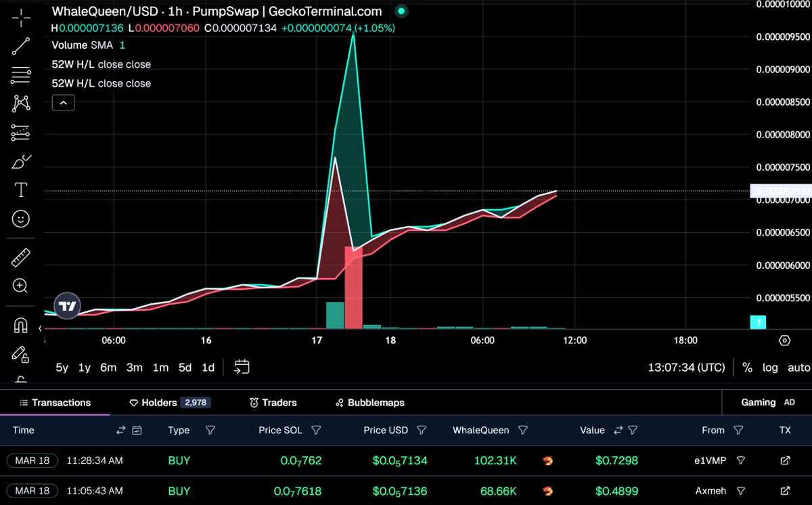Open the 11:28:34 AM transaction externally
This screenshot has height=505, width=812.
click(785, 460)
